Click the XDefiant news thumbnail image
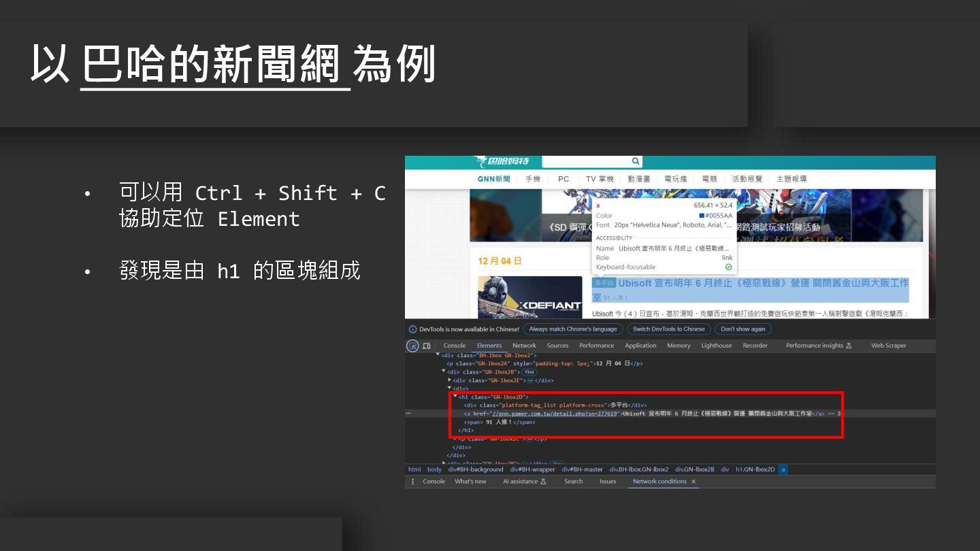Viewport: 980px width, 551px height. 530,297
